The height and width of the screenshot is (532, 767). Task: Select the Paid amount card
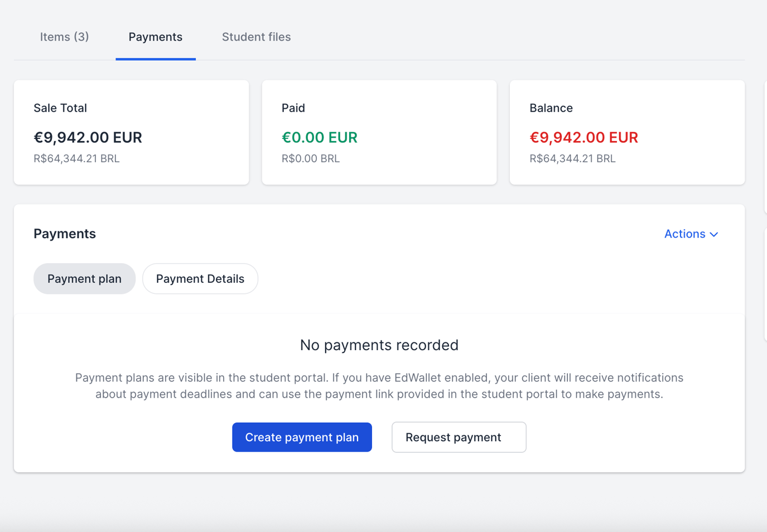379,132
